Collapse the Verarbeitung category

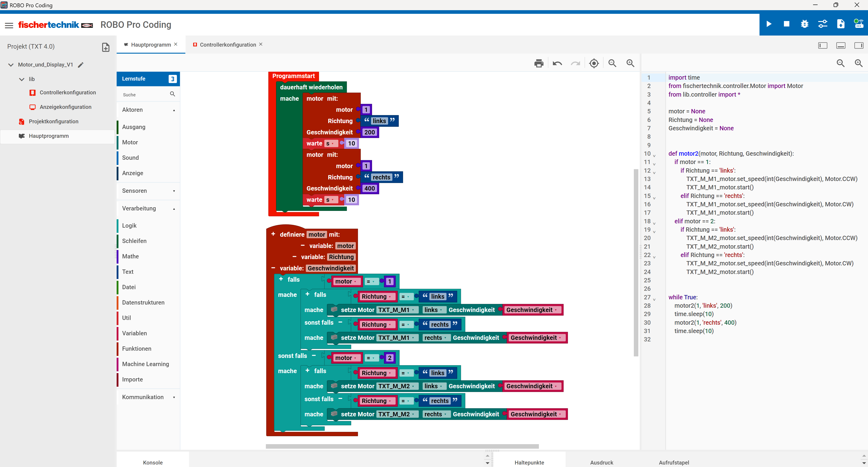(148, 208)
